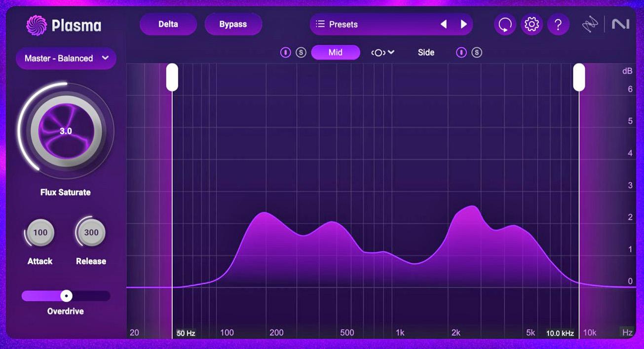
Task: Click the Overdrive slider handle
Action: (x=66, y=296)
